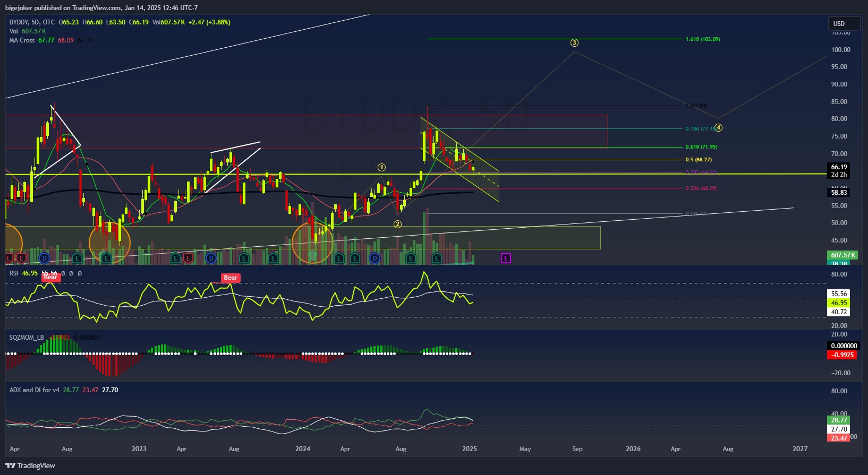Click the 1.618 (103.09) Fibonacci label

703,39
